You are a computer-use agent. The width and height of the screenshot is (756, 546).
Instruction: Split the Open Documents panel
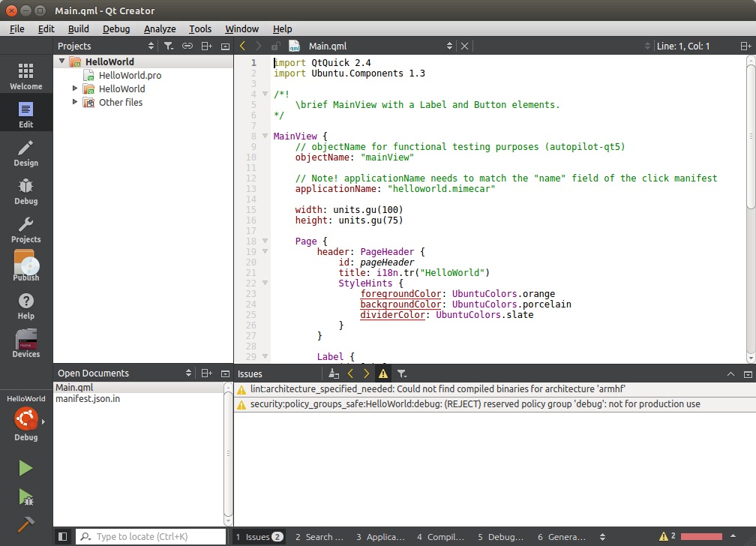tap(206, 373)
